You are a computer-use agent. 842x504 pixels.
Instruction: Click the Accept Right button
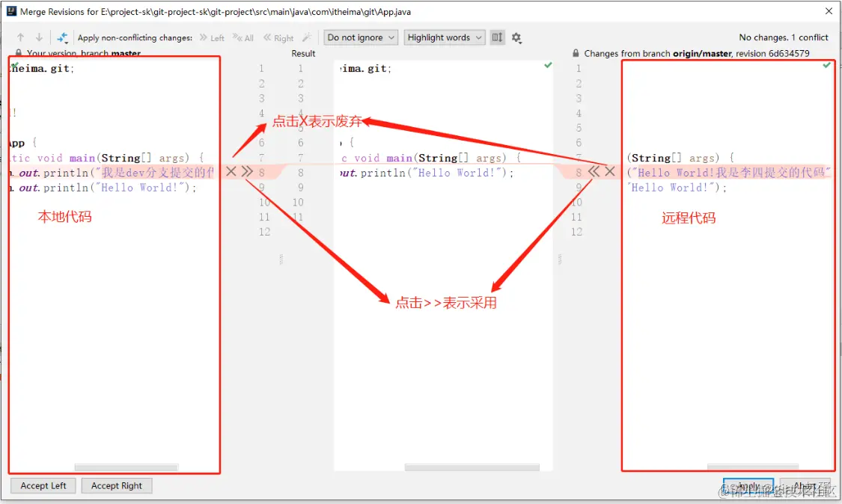117,486
